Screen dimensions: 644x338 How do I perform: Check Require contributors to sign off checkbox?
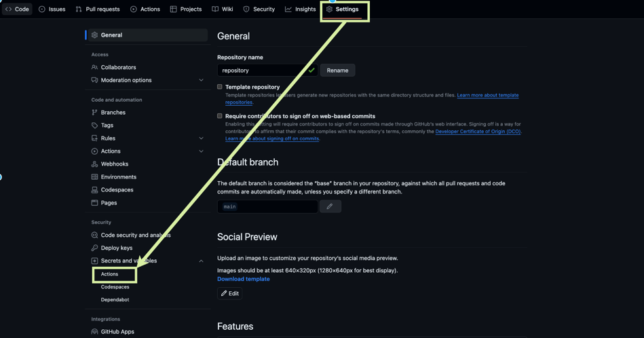coord(220,116)
